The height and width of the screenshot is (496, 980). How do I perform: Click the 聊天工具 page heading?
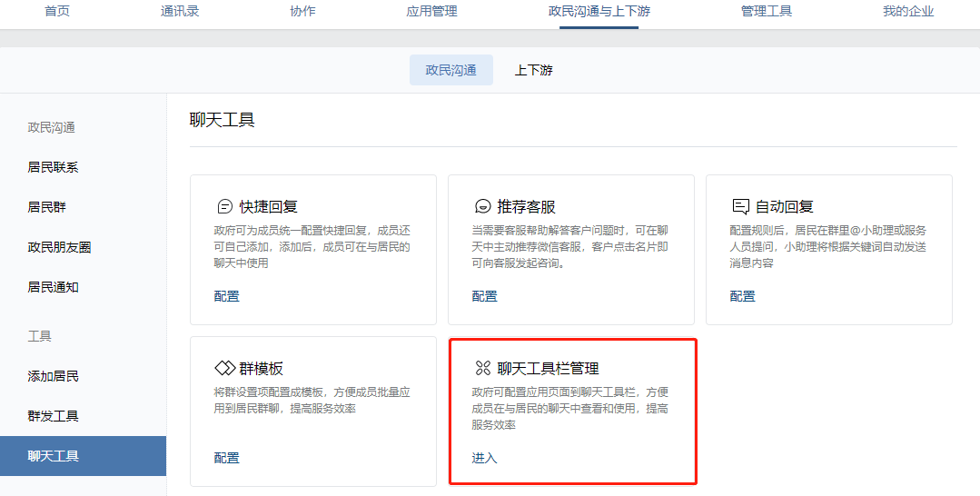click(222, 120)
